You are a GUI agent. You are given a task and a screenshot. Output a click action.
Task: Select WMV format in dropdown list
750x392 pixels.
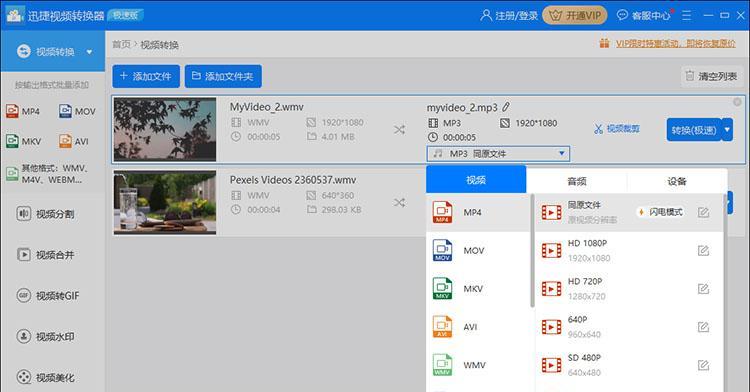(478, 365)
